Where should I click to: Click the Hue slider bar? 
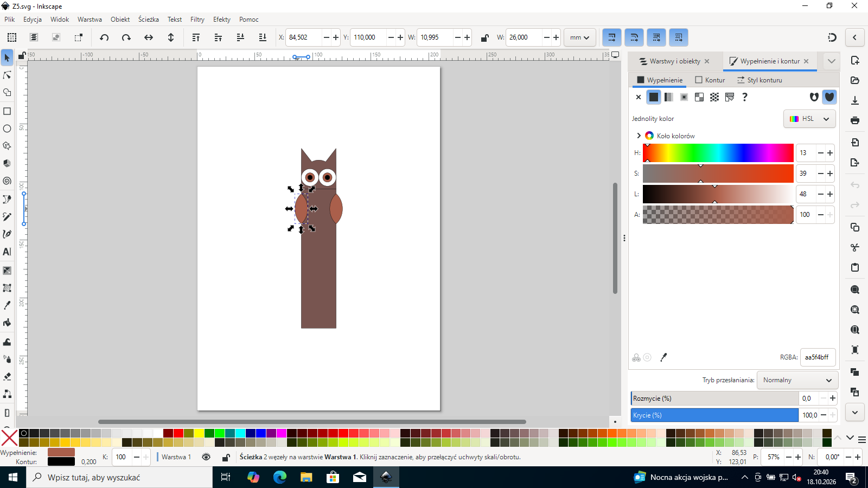pyautogui.click(x=718, y=153)
